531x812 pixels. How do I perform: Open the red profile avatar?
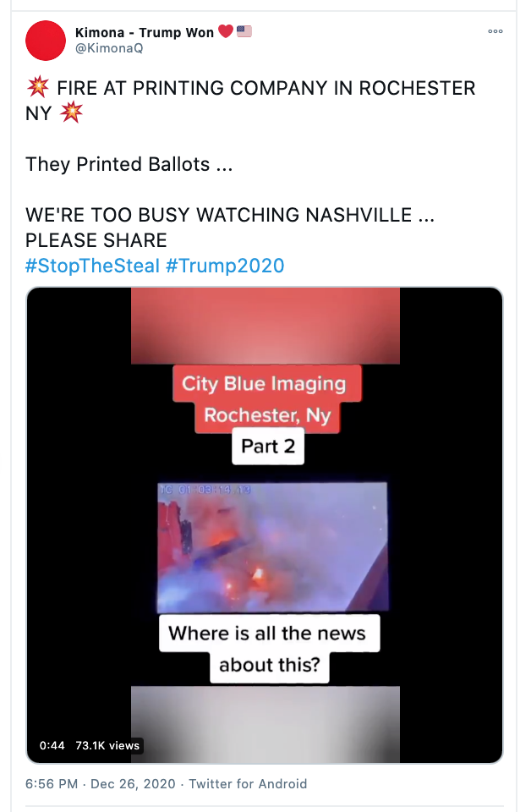click(46, 41)
